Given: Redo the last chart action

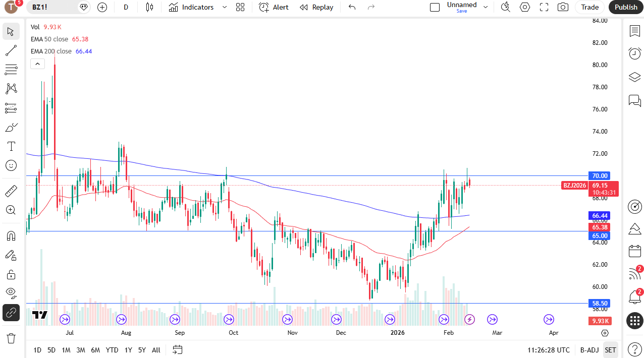Looking at the screenshot, I should 371,7.
